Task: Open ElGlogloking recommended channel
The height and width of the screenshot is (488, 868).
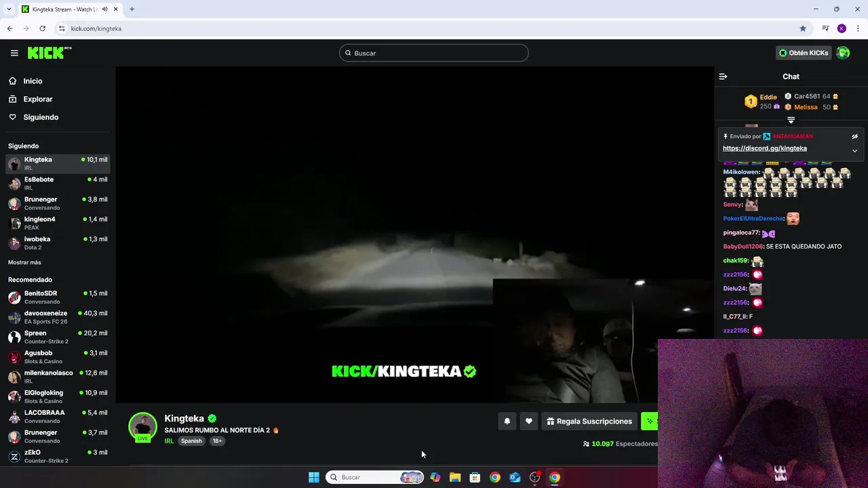Action: pyautogui.click(x=58, y=396)
